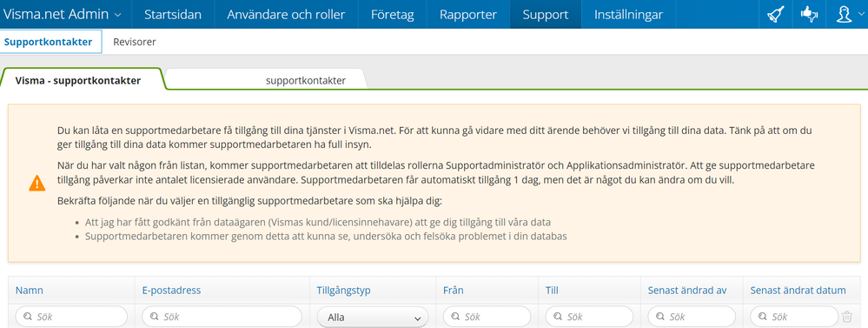Screen dimensions: 868x328
Task: Open Inställningar in top navigation
Action: coord(628,15)
